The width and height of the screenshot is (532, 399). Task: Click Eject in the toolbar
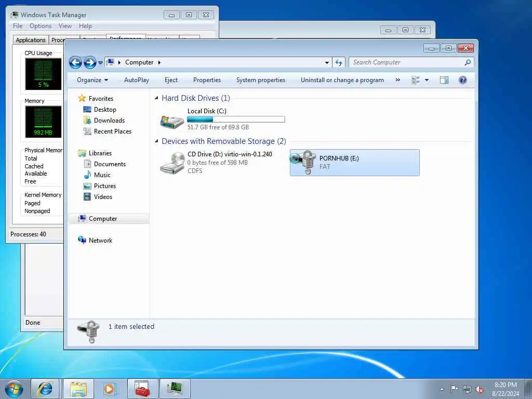pyautogui.click(x=171, y=80)
